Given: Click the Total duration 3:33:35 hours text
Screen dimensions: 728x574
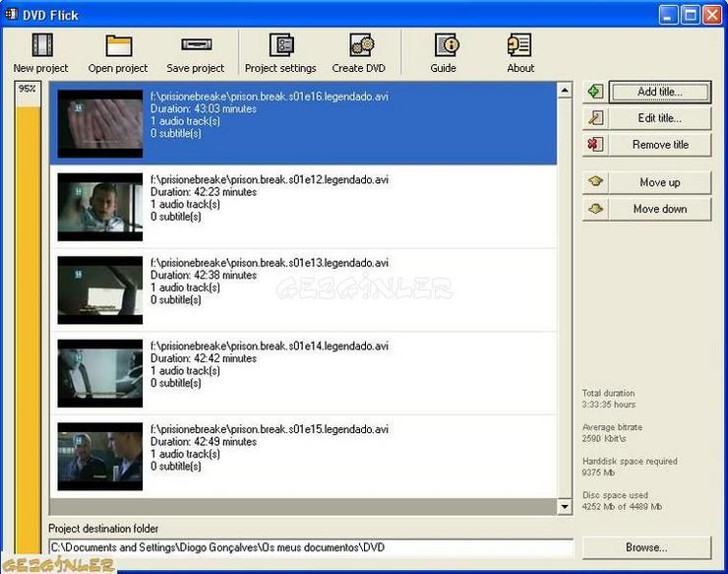Looking at the screenshot, I should click(609, 399).
